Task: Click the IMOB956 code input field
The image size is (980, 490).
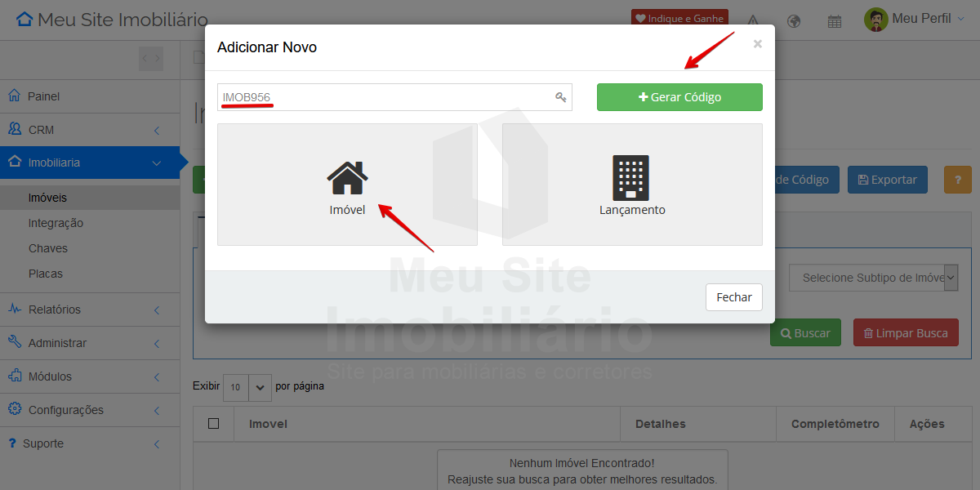Action: [384, 97]
